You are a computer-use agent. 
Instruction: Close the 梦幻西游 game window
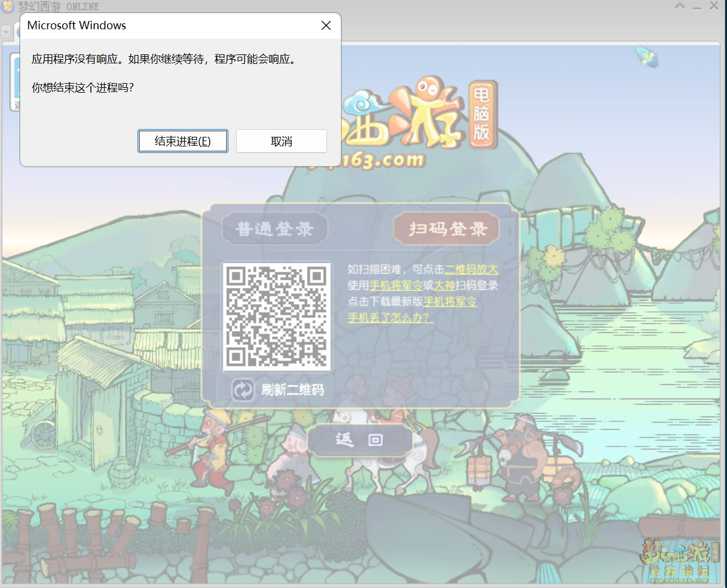(714, 6)
